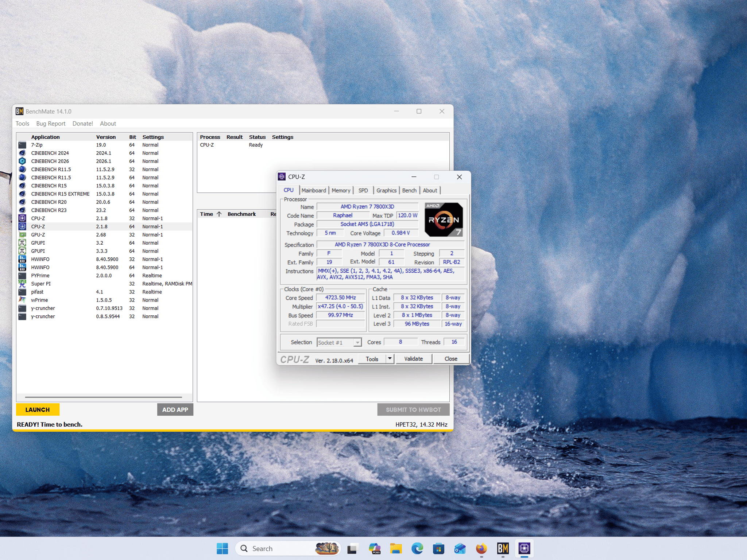The height and width of the screenshot is (560, 747).
Task: Select the CINEBENCH 2026 icon
Action: (x=22, y=161)
